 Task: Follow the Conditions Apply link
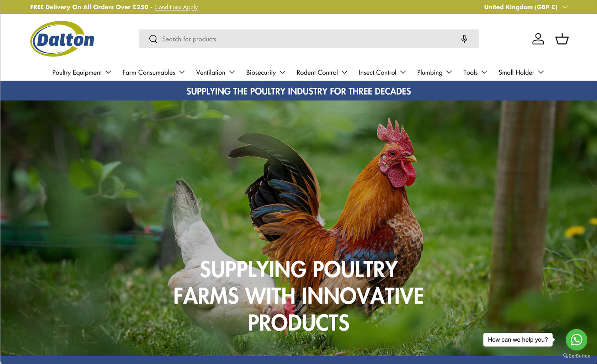click(176, 7)
